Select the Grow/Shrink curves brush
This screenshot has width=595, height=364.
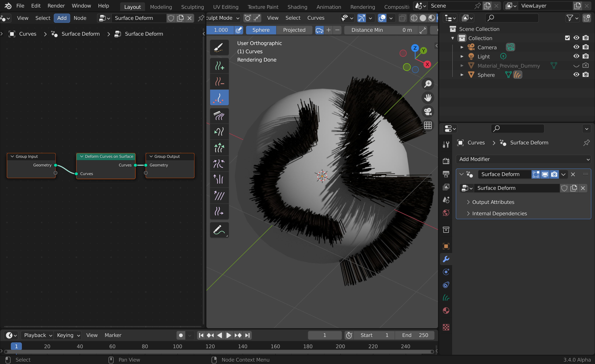click(219, 147)
